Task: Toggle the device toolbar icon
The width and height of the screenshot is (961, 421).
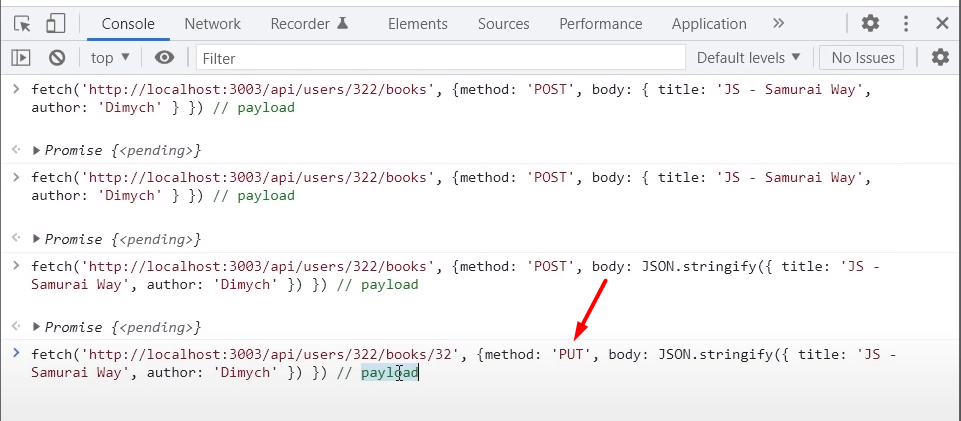Action: click(x=55, y=23)
